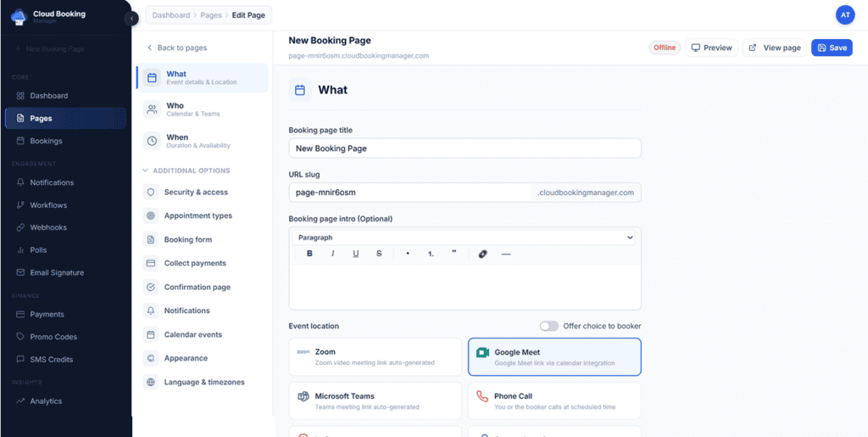Insert a bulleted list in editor
Viewport: 868px width, 437px height.
pyautogui.click(x=408, y=254)
